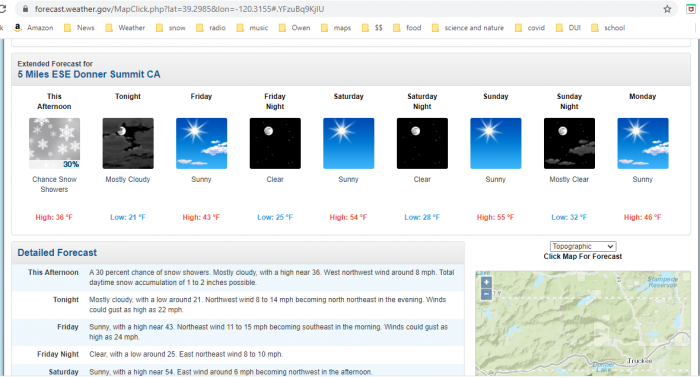700x378 pixels.
Task: Open the covid bookmark folder
Action: pos(530,28)
